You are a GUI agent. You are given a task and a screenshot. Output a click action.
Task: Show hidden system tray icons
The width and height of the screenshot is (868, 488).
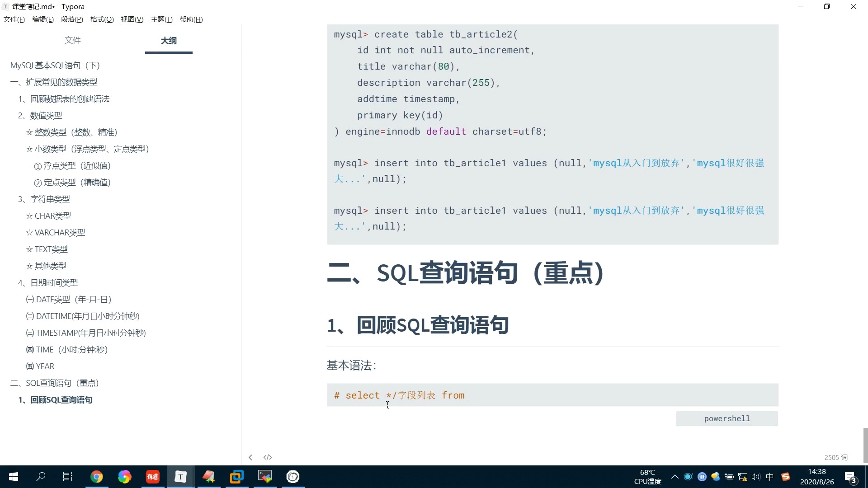click(x=675, y=477)
